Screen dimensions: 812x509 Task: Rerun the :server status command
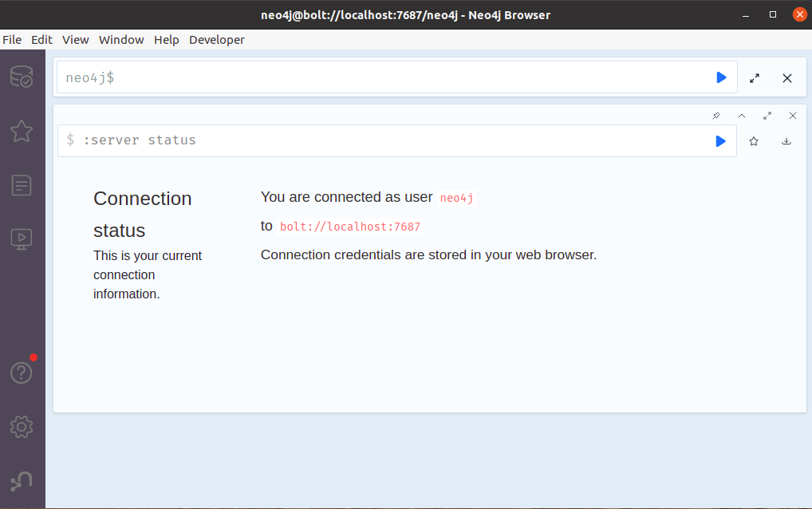(x=720, y=140)
